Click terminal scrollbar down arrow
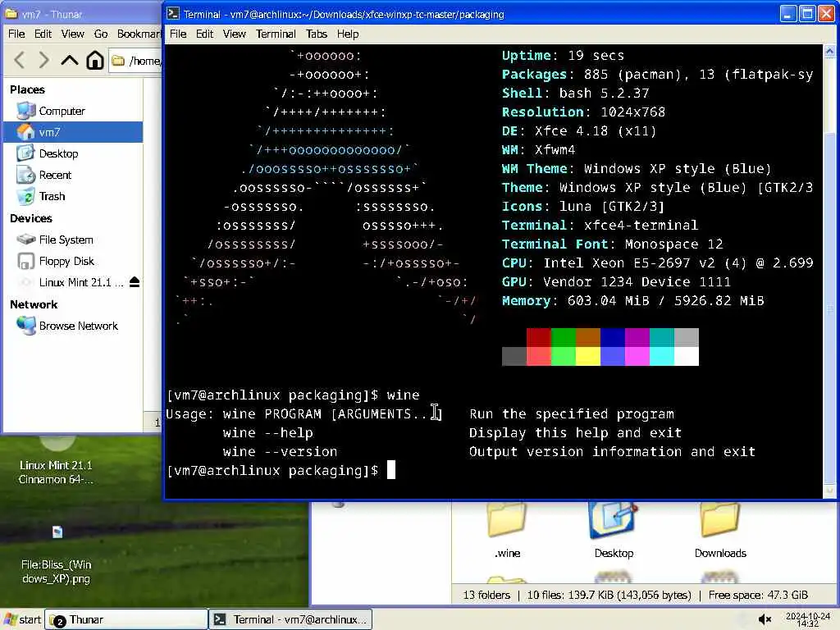This screenshot has height=630, width=840. pyautogui.click(x=829, y=491)
